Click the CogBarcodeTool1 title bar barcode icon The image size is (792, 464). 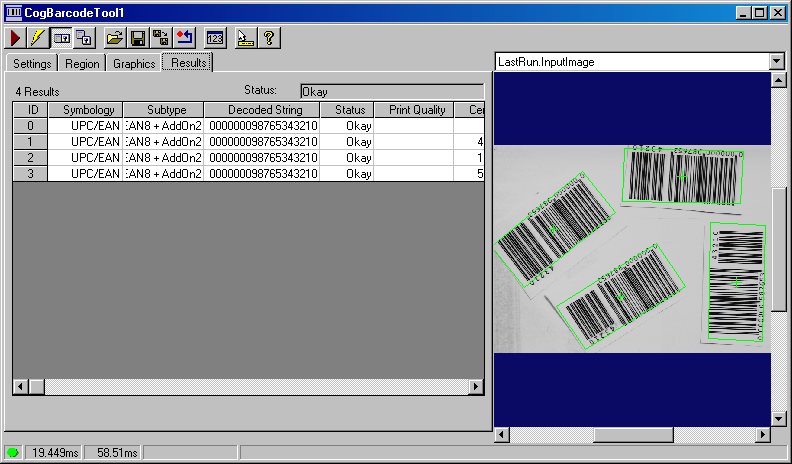tap(13, 12)
